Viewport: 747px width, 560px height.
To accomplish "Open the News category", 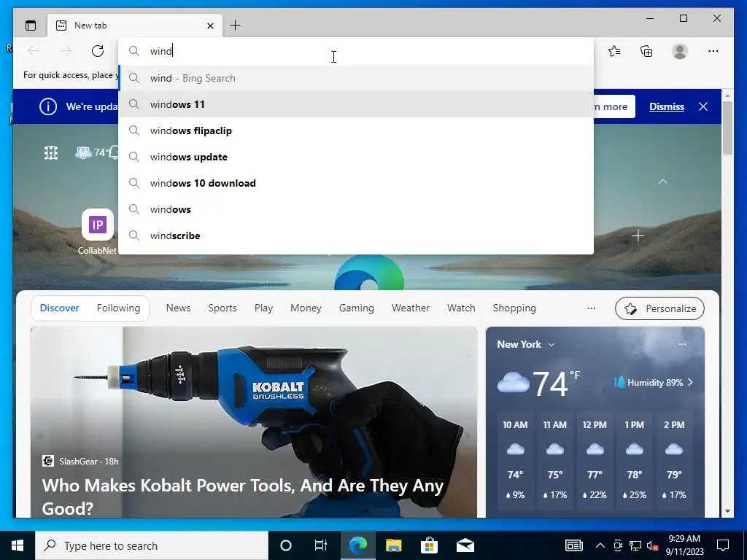I will click(x=178, y=308).
